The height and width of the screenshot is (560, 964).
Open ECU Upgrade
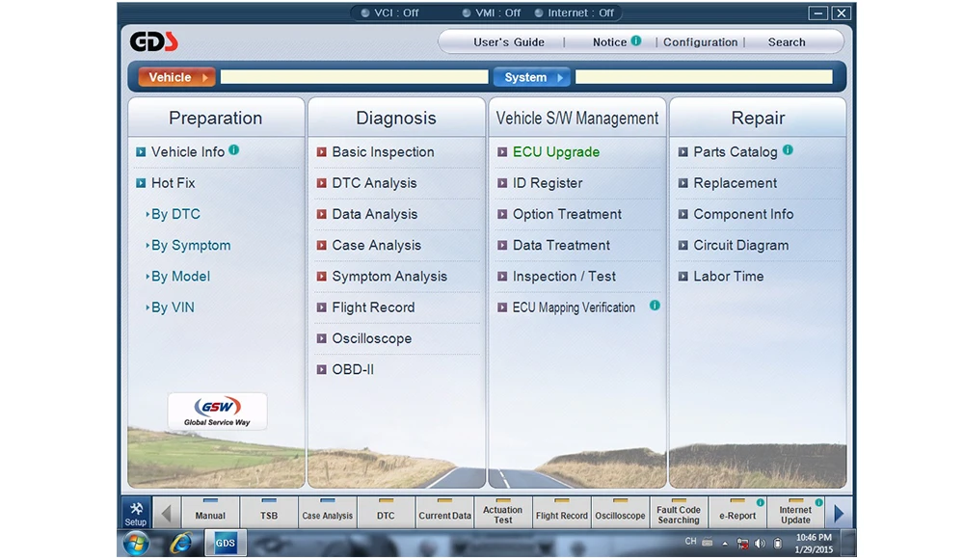[x=556, y=152]
